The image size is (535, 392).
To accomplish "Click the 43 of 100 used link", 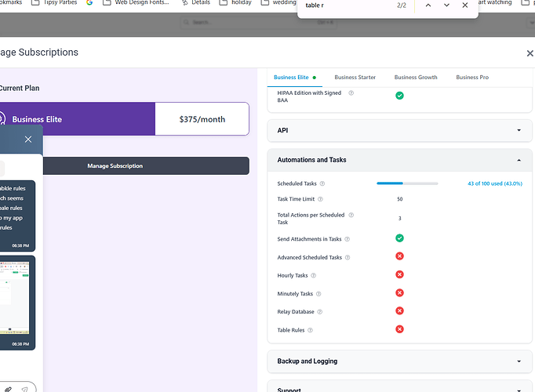I will point(494,183).
